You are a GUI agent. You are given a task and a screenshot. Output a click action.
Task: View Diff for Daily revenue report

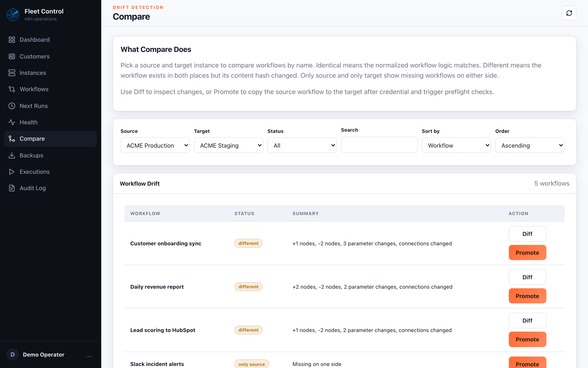[527, 277]
